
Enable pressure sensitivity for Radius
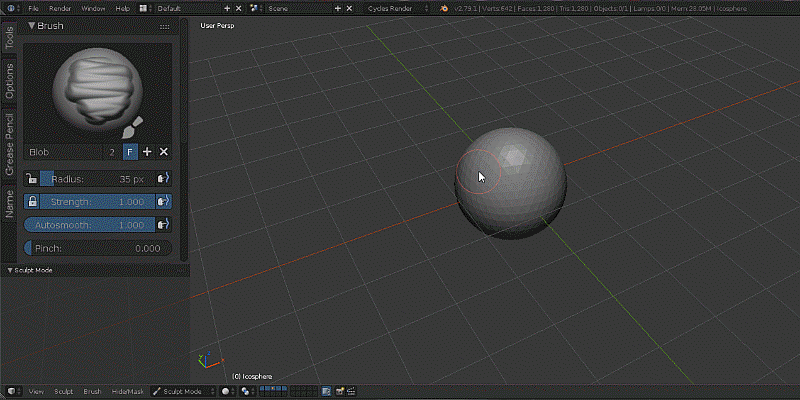163,178
